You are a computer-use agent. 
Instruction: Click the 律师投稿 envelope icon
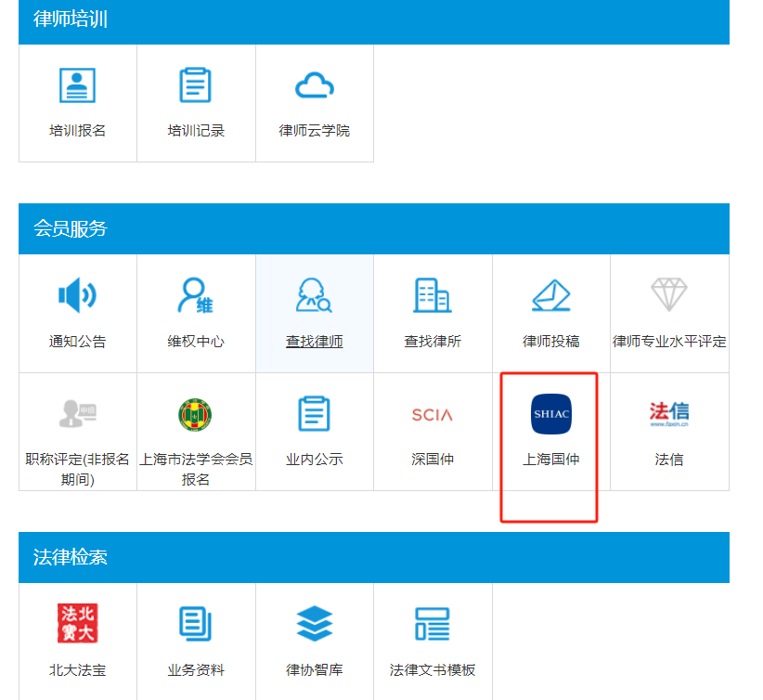pos(550,296)
